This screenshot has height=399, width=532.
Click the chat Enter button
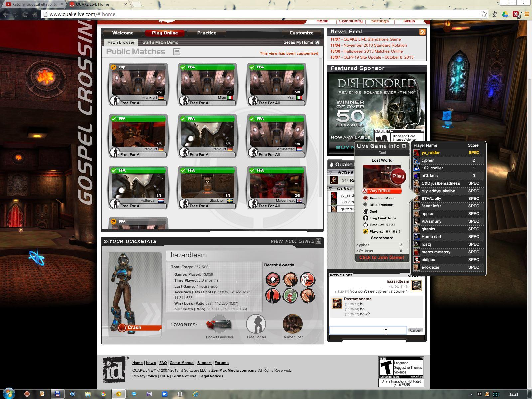416,330
